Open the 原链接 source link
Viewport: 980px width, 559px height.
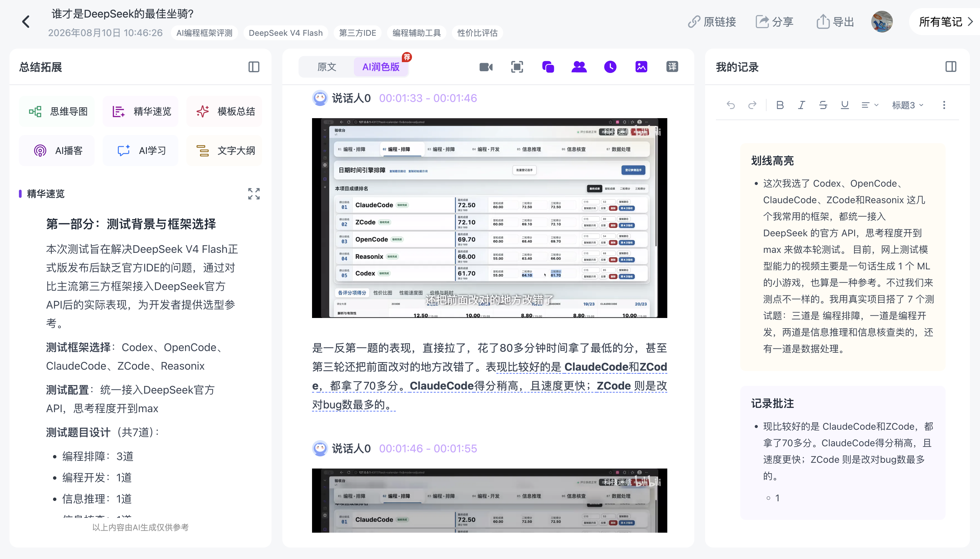[x=712, y=22]
